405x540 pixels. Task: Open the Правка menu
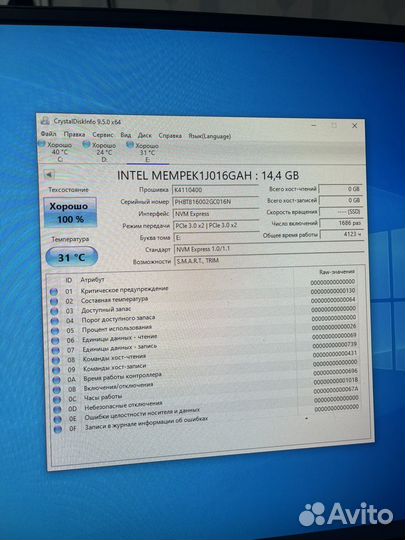pos(74,134)
